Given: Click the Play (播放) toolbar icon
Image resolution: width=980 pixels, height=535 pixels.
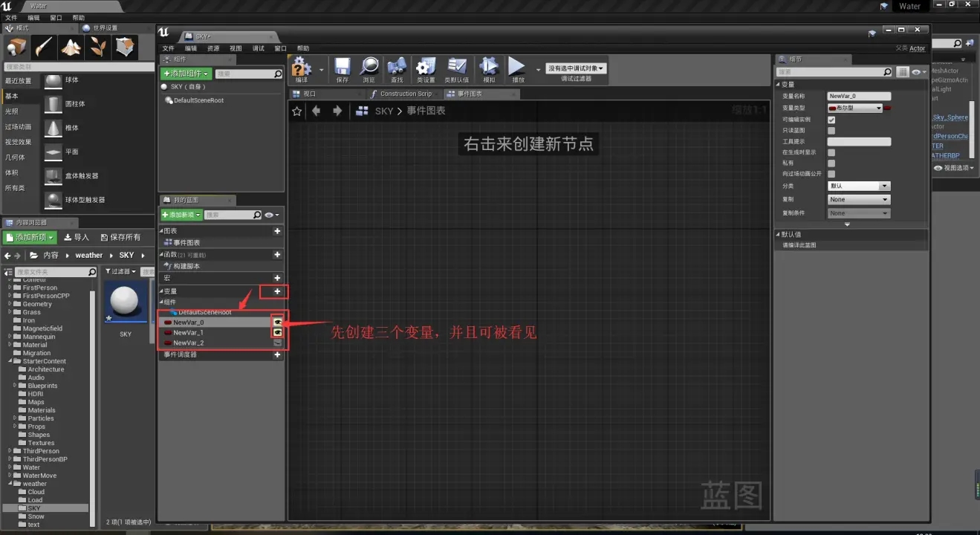Looking at the screenshot, I should (x=517, y=67).
